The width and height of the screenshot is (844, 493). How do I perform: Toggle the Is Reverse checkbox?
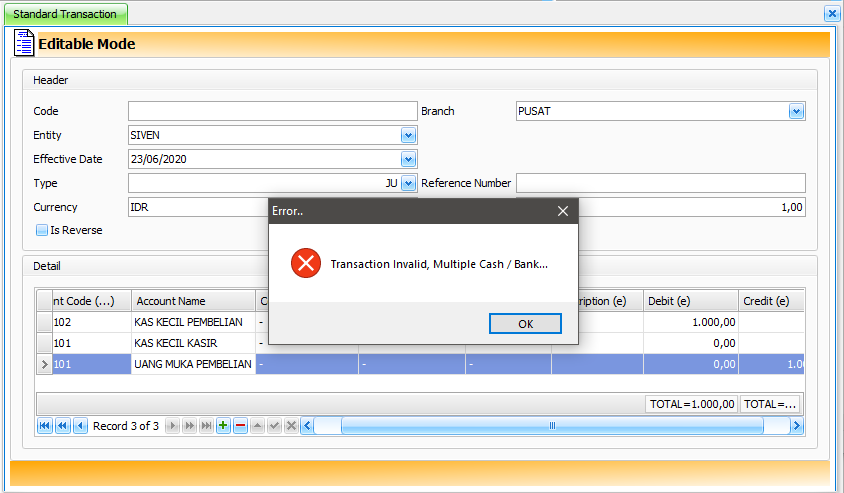[41, 230]
